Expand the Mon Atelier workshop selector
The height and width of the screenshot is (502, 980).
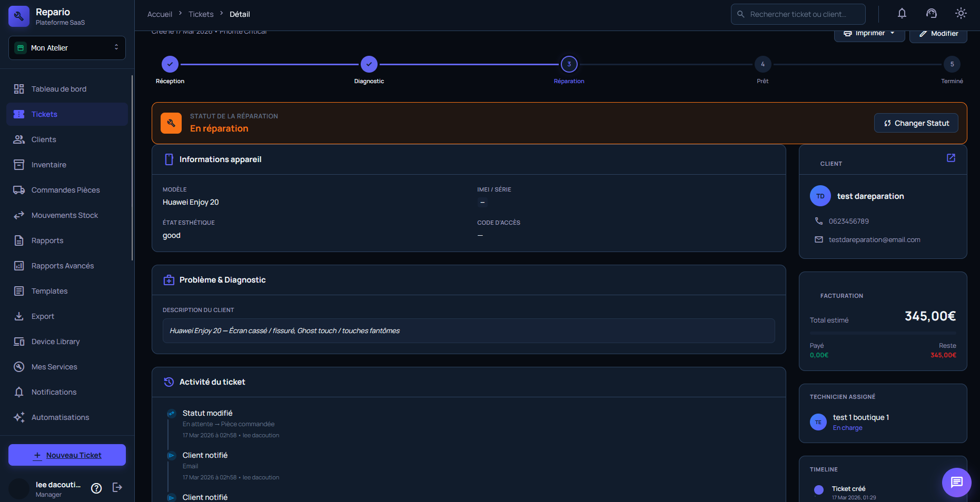67,48
